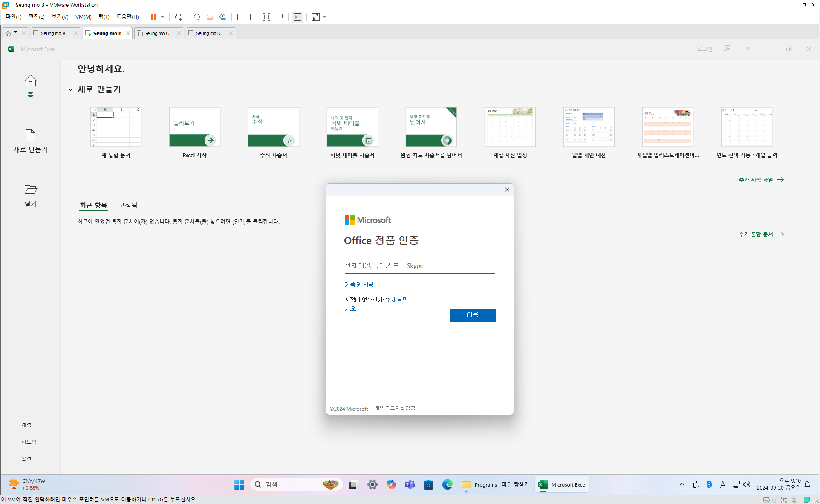Click the 다음 button

tap(472, 315)
